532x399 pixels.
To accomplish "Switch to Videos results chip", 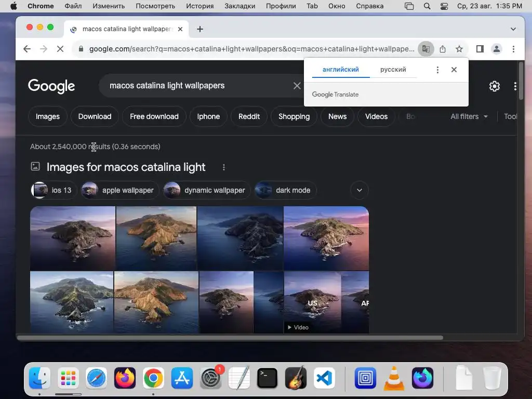I will [376, 117].
